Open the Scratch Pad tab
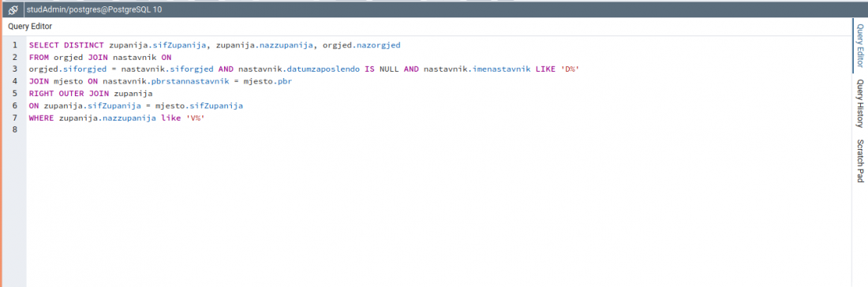 (x=859, y=161)
